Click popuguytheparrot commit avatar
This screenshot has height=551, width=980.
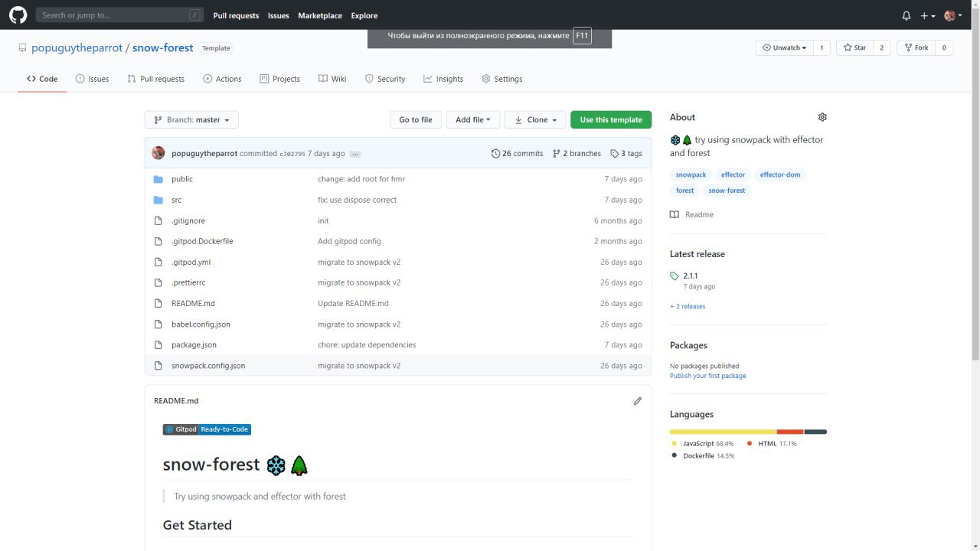pyautogui.click(x=158, y=153)
